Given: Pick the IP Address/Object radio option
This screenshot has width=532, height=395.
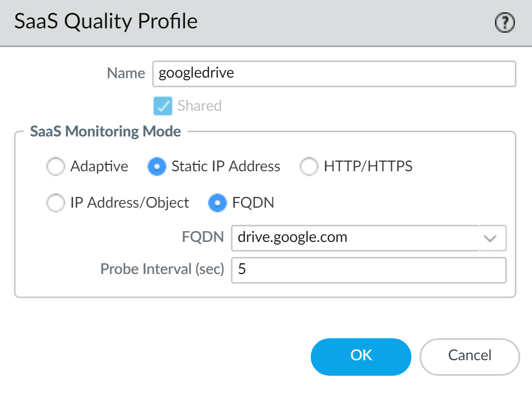Looking at the screenshot, I should [56, 203].
